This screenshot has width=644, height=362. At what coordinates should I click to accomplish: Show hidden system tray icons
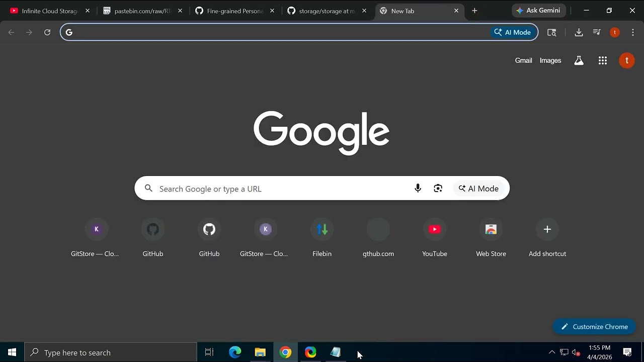click(x=552, y=352)
